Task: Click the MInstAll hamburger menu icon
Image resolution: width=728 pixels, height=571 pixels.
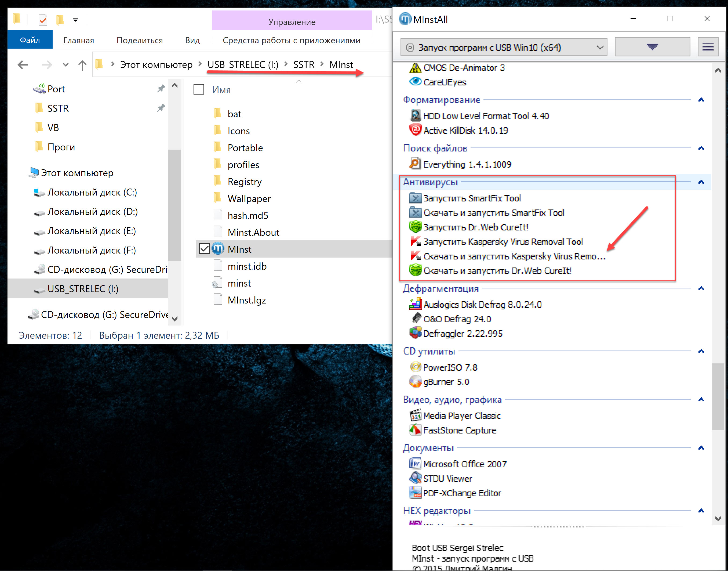Action: [708, 47]
